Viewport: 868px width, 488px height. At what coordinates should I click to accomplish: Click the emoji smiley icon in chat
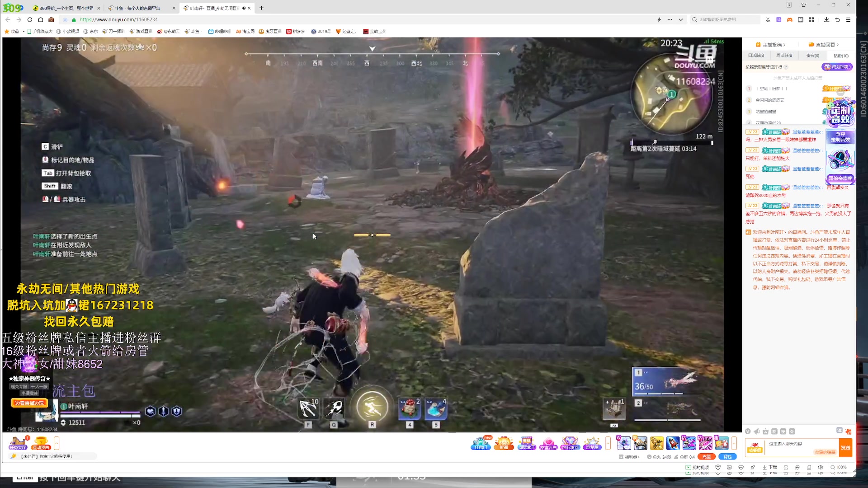click(748, 432)
